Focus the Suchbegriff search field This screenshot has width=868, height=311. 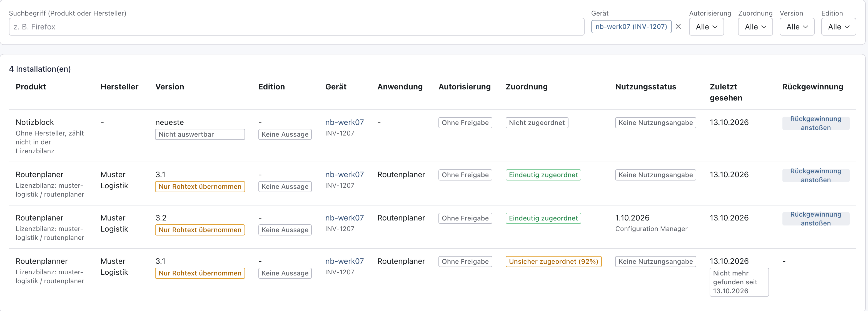pos(296,27)
